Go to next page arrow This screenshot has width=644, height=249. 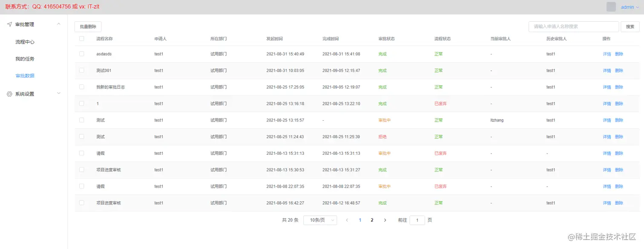[385, 220]
